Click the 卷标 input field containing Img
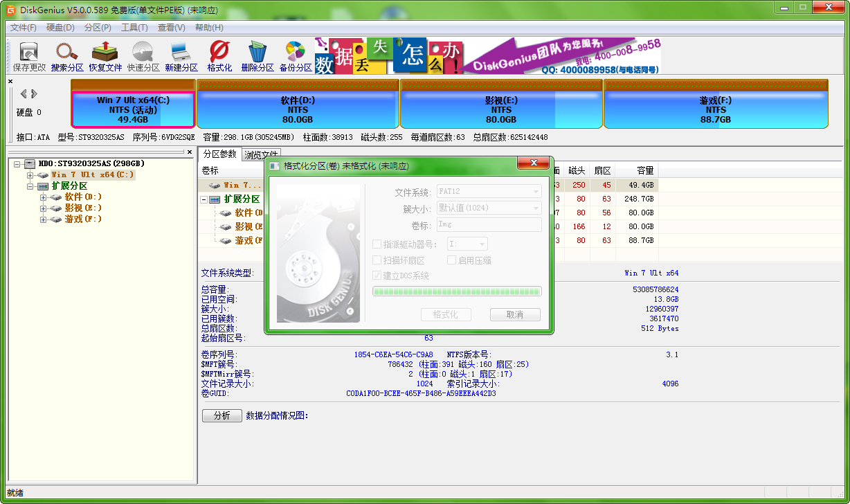Screen dimensions: 850x504 489,224
